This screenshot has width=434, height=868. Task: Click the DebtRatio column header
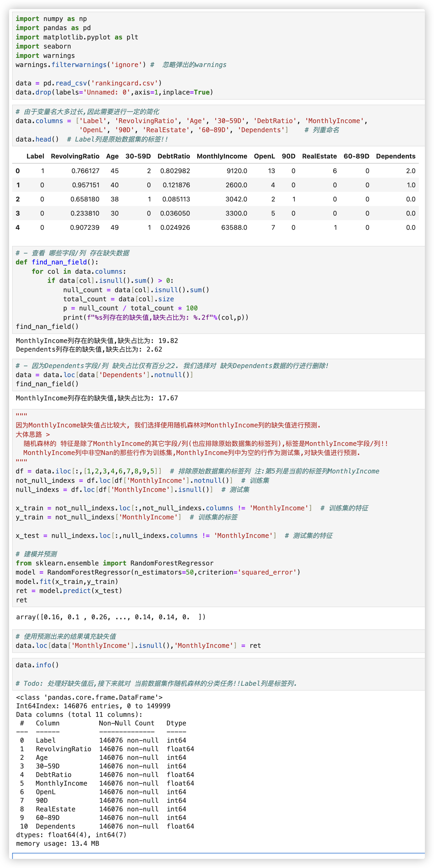pos(173,156)
